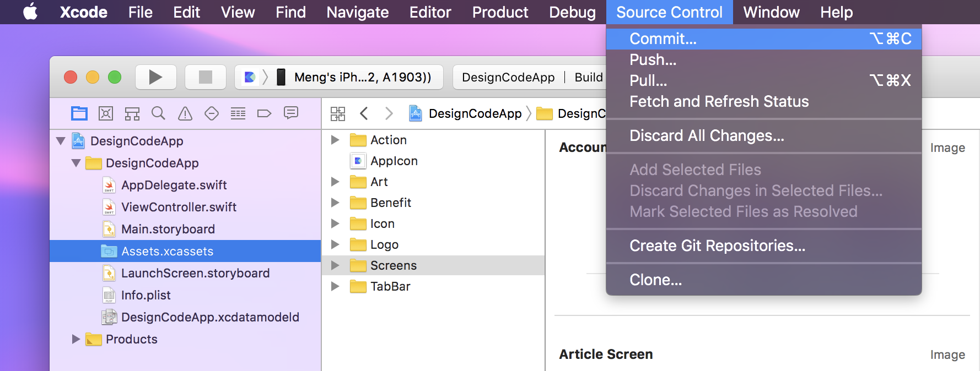Viewport: 980px width, 371px height.
Task: Open the Product menu
Action: [x=500, y=12]
